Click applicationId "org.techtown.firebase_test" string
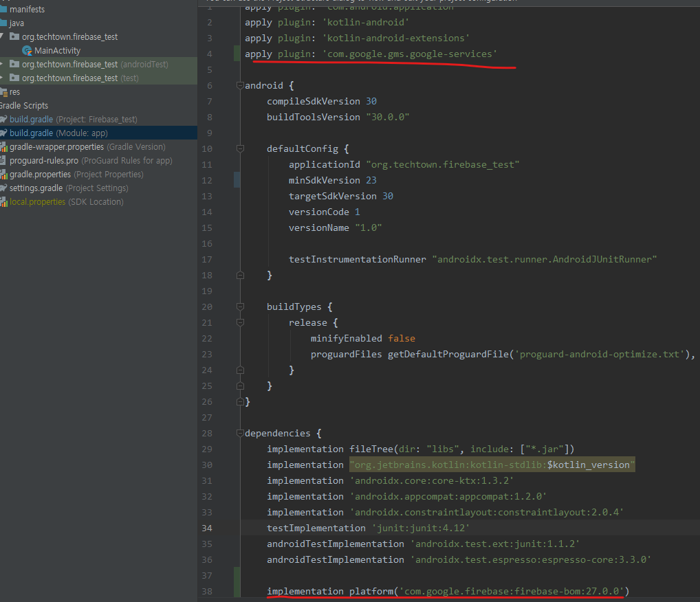Image resolution: width=700 pixels, height=602 pixels. (x=442, y=165)
